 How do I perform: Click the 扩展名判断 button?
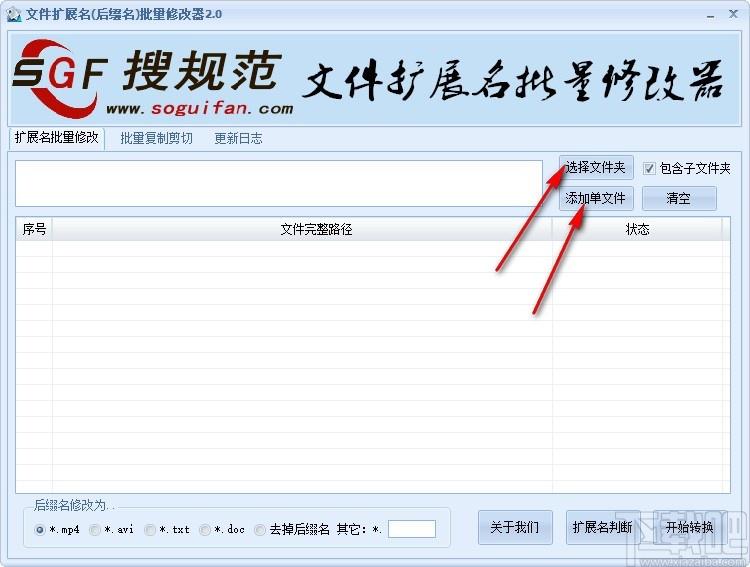pyautogui.click(x=603, y=527)
